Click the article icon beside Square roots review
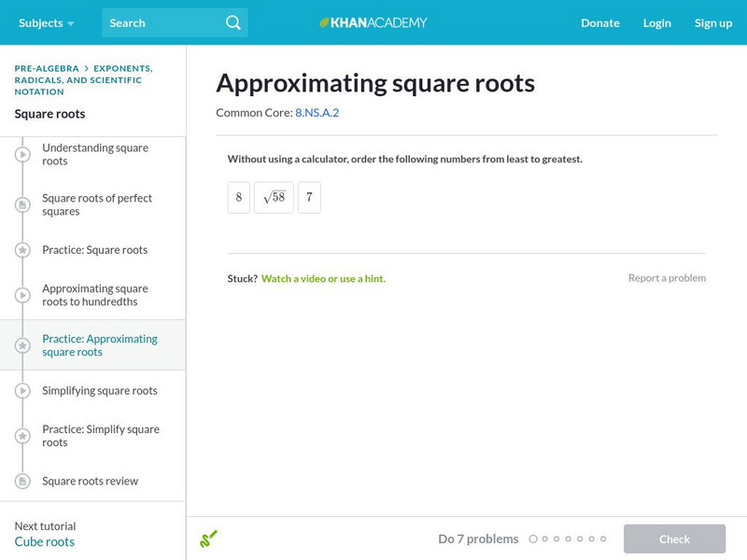The width and height of the screenshot is (747, 560). (22, 482)
